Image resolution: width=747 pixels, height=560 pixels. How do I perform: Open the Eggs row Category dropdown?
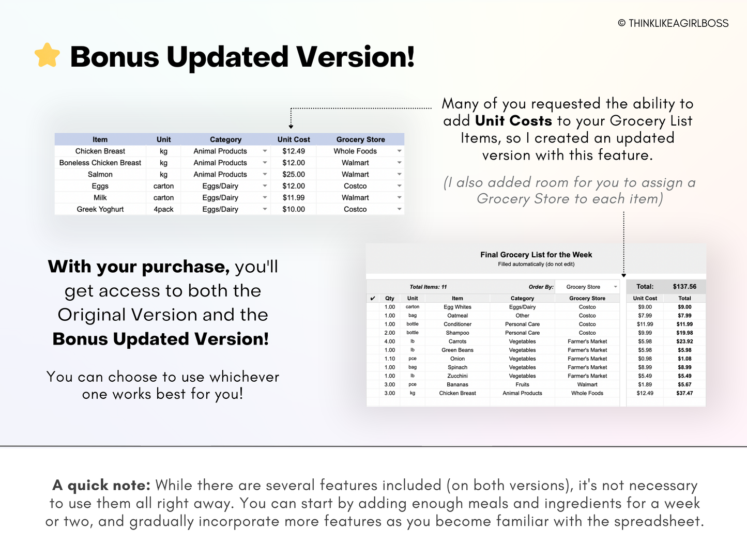pyautogui.click(x=265, y=186)
